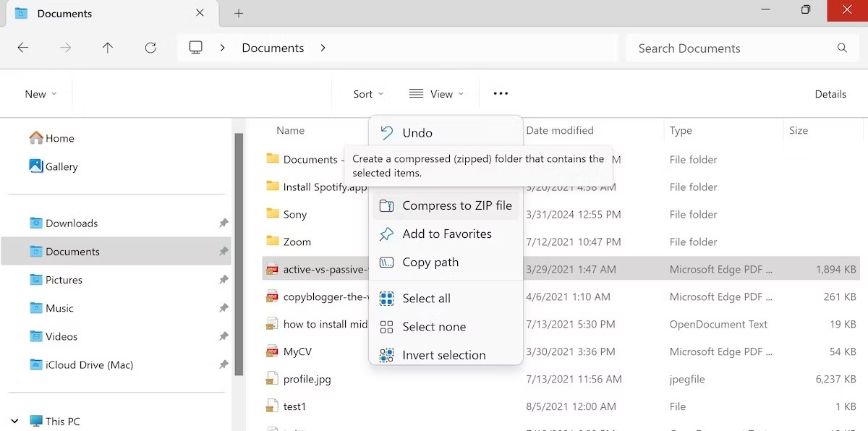Choose Compress to ZIP file
The width and height of the screenshot is (868, 431).
[446, 205]
